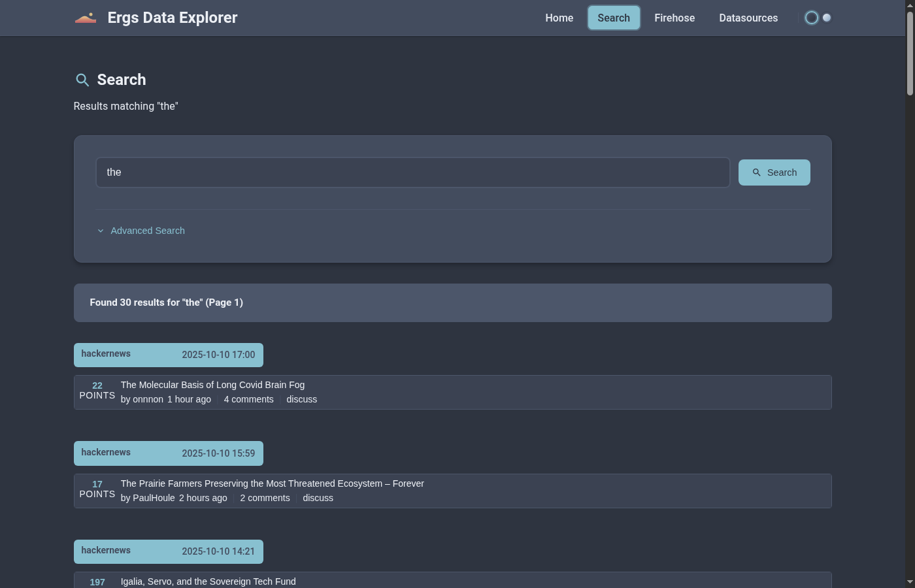The image size is (915, 588).
Task: Click the Ergs dune logo icon
Action: click(86, 18)
